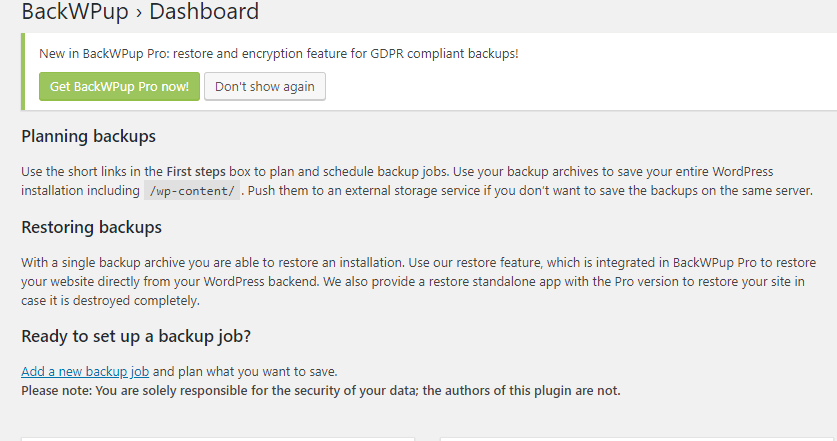Click the Restoring backups heading
The image size is (837, 441).
91,227
